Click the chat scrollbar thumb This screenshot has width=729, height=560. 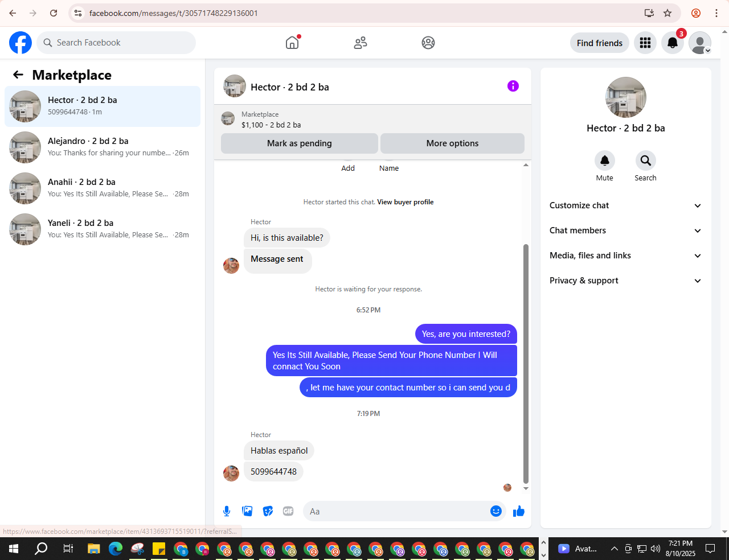pos(526,363)
